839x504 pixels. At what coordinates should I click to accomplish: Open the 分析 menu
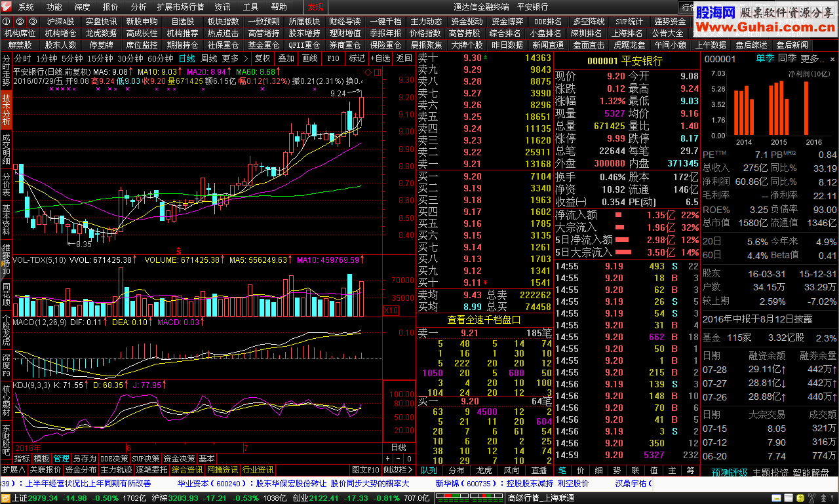[138, 7]
